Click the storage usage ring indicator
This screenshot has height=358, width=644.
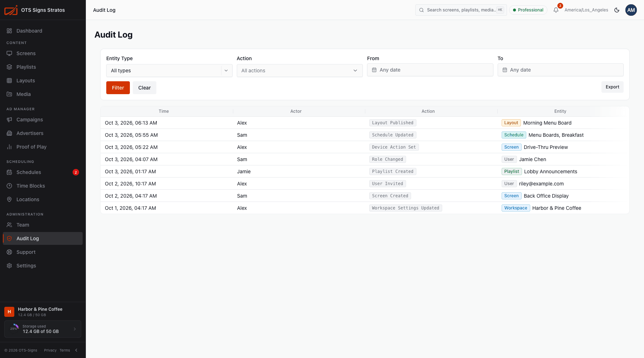pos(14,329)
